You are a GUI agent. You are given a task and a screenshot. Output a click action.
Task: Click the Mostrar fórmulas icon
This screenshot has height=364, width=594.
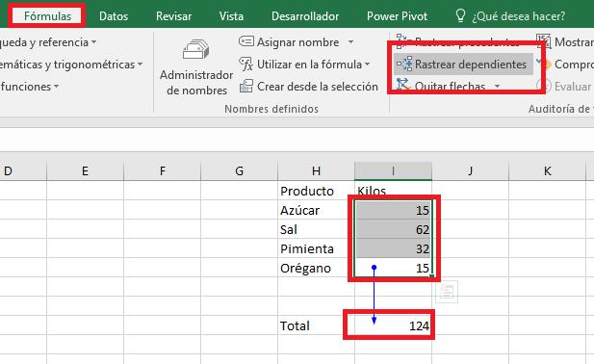[544, 41]
